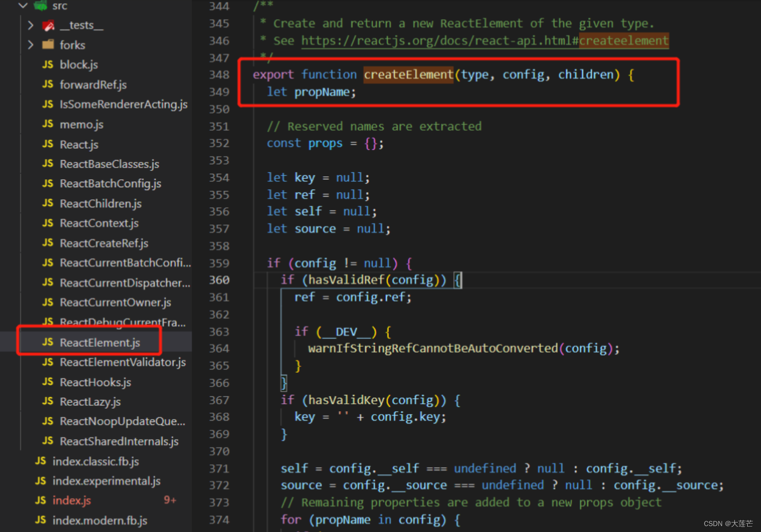The width and height of the screenshot is (761, 532).
Task: Open ReactChildren.js file
Action: tap(101, 203)
